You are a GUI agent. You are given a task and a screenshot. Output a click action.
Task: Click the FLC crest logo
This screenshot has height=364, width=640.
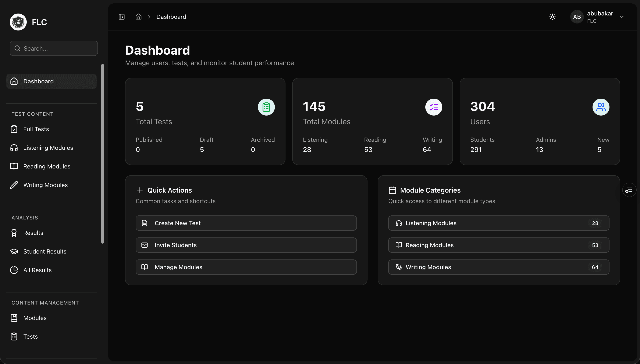coord(18,22)
